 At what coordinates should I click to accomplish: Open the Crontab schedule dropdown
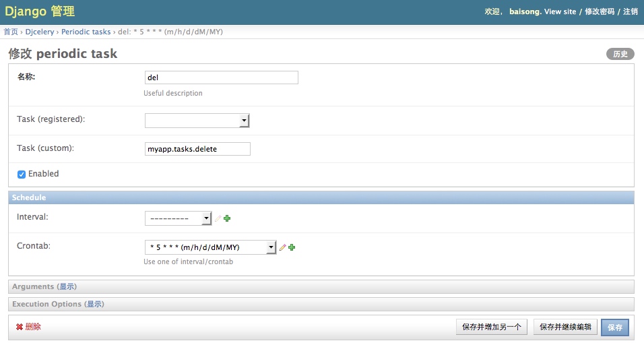(210, 247)
